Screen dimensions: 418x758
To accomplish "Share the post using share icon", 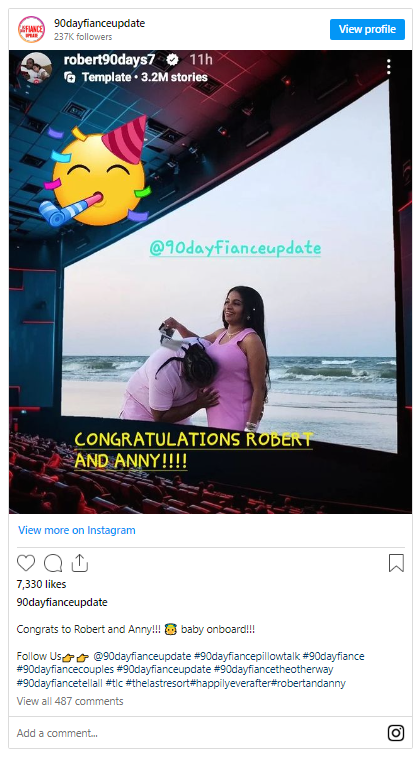I will click(x=80, y=563).
